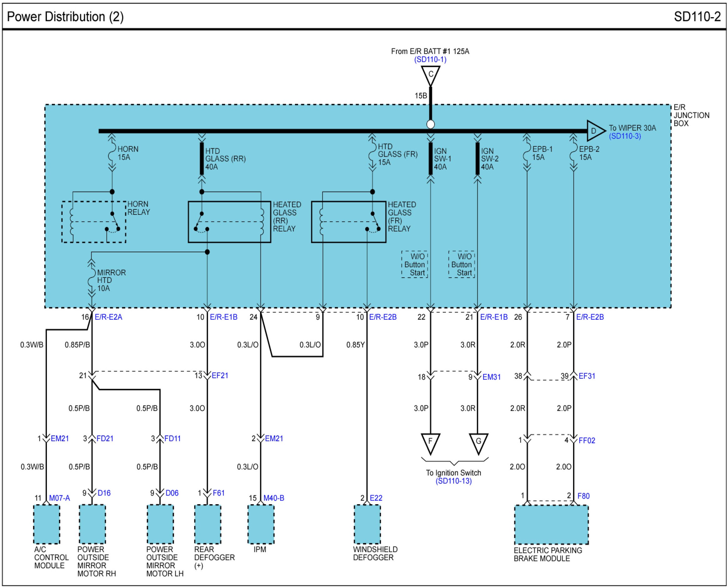Open the SD110-3 wiper reference link

pyautogui.click(x=625, y=136)
